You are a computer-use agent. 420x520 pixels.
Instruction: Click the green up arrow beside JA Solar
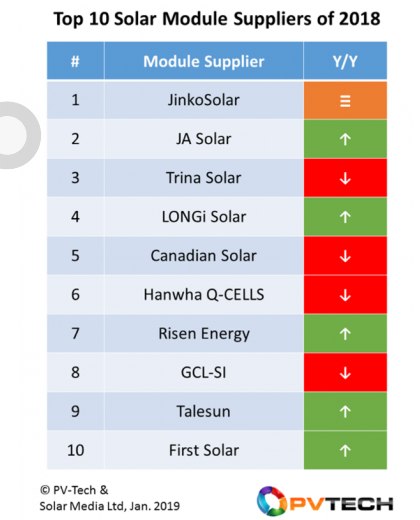[345, 139]
